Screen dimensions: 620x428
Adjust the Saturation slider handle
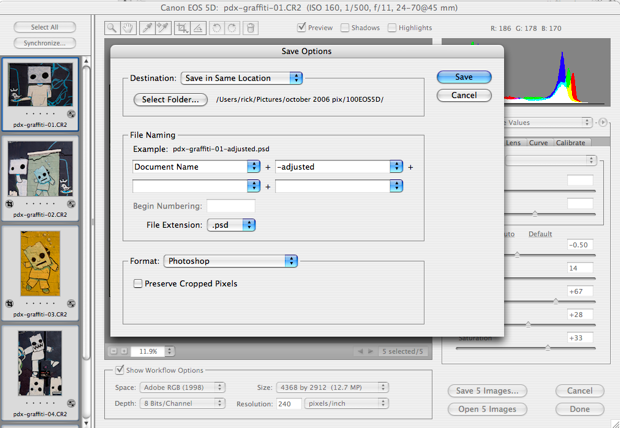pos(548,348)
